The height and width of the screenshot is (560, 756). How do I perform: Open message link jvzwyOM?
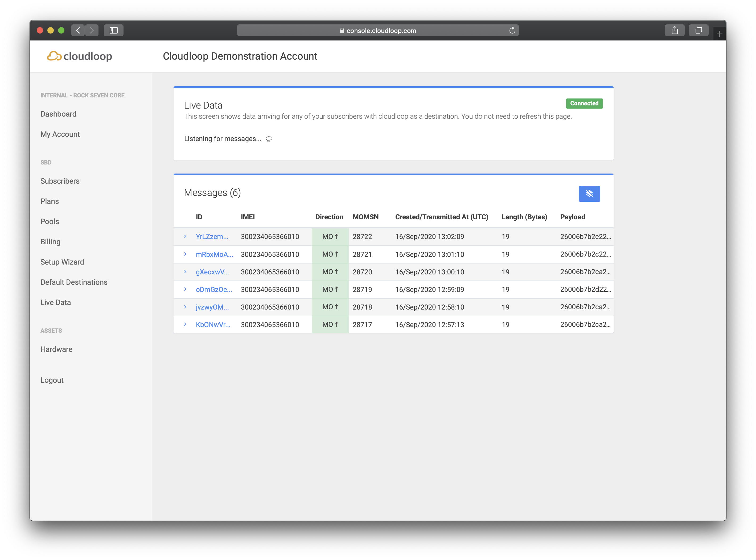[x=212, y=307]
